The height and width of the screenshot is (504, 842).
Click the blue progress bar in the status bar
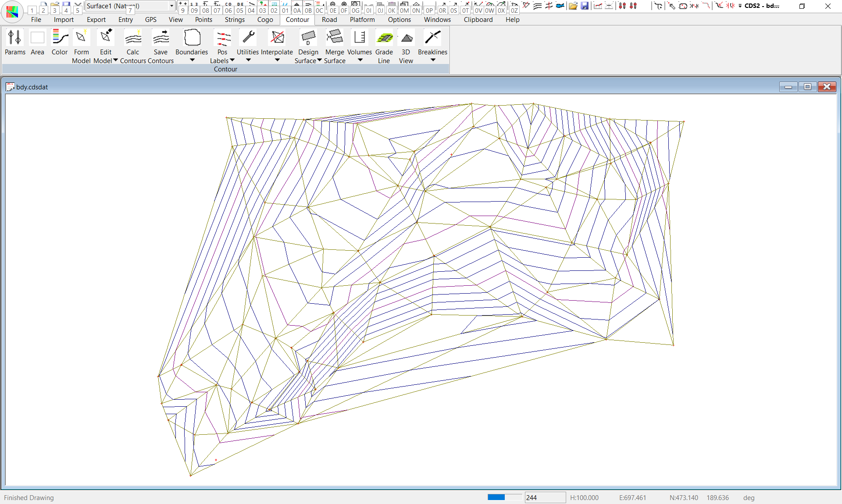coord(496,497)
